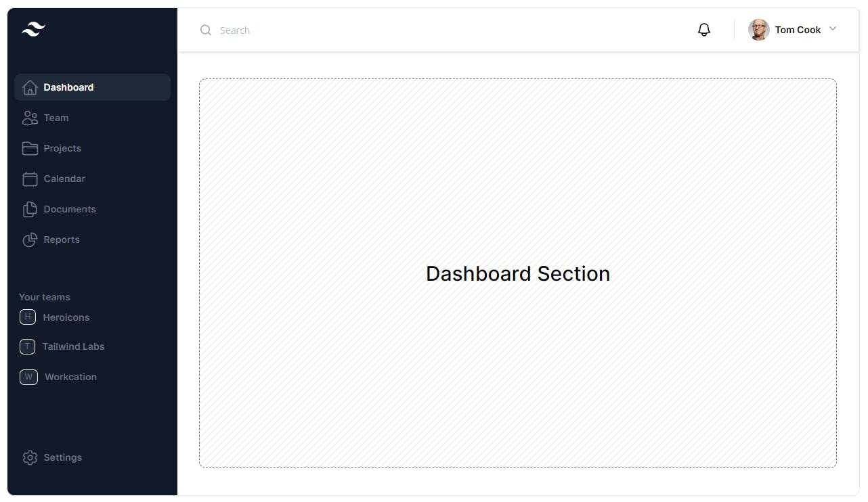
Task: Open the Calendar icon in the sidebar
Action: pyautogui.click(x=30, y=179)
